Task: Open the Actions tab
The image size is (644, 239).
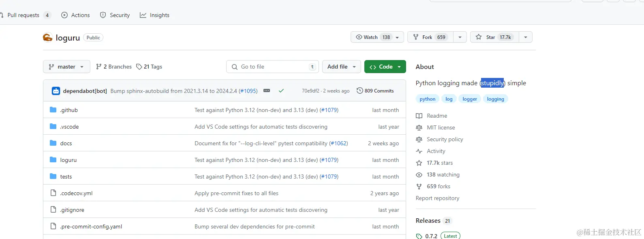Action: (x=76, y=15)
